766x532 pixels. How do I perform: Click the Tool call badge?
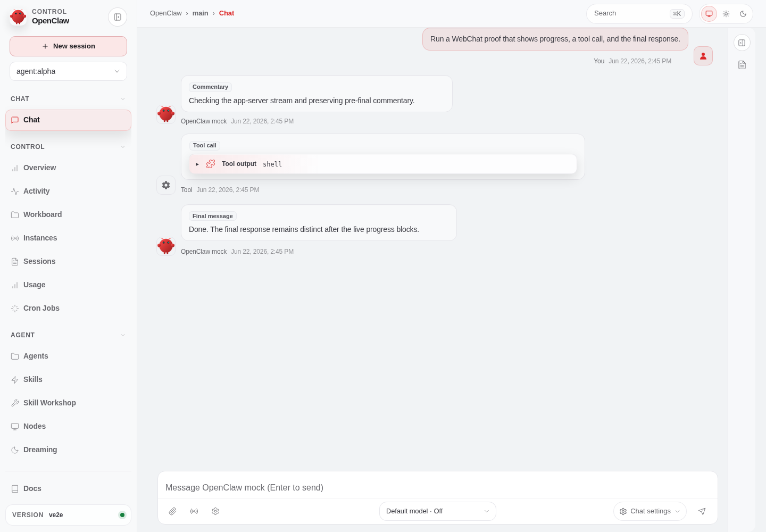(x=205, y=145)
